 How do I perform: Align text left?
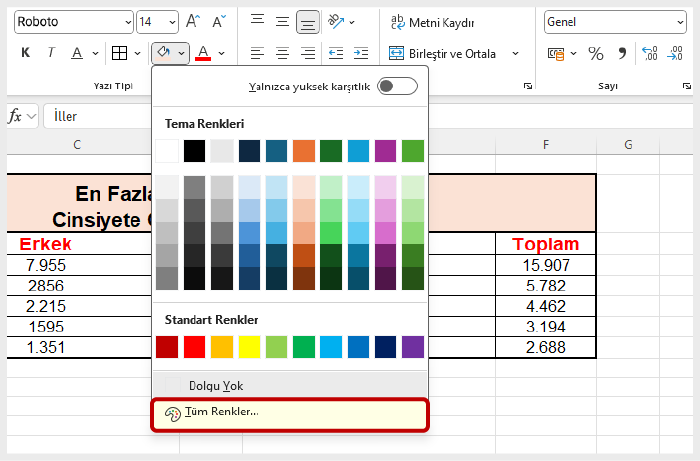pos(257,54)
